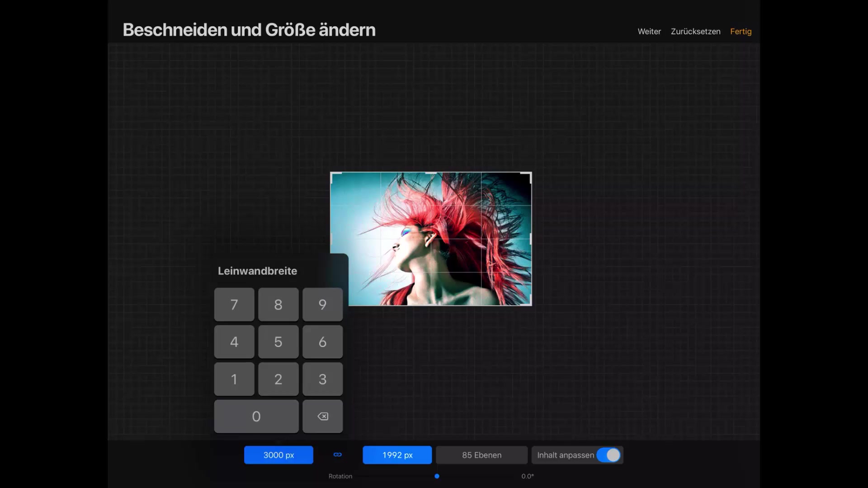Click top-left crop corner handle
The image size is (868, 488).
pos(332,174)
